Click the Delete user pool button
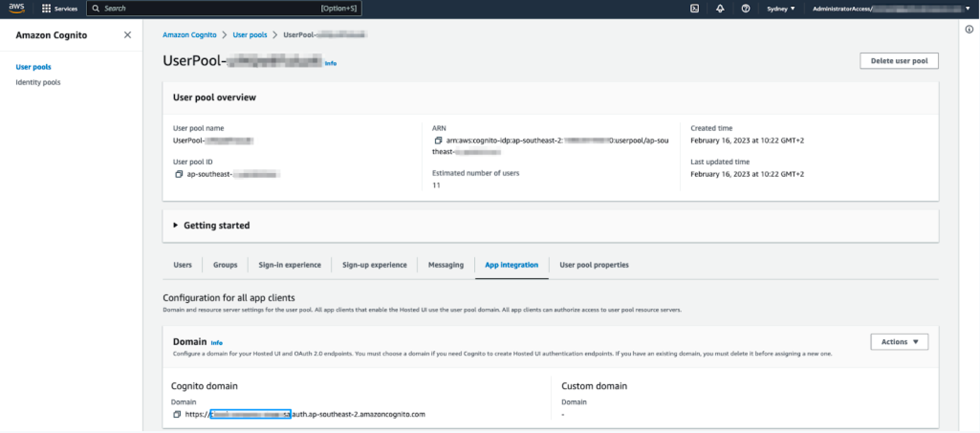980x433 pixels. click(899, 61)
